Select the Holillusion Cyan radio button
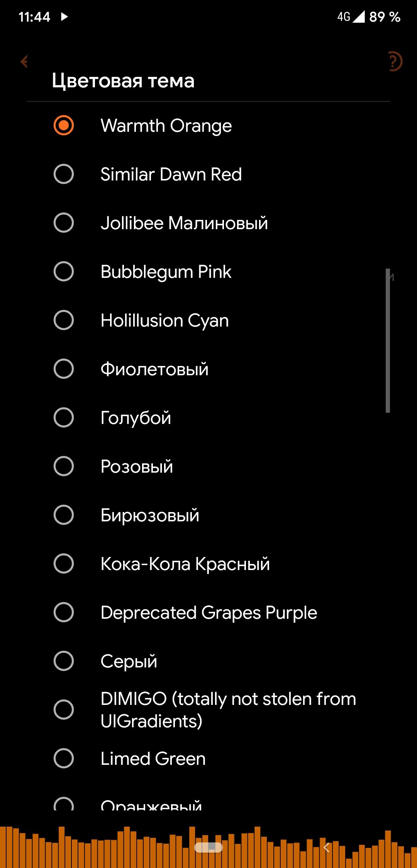417x868 pixels. (64, 320)
